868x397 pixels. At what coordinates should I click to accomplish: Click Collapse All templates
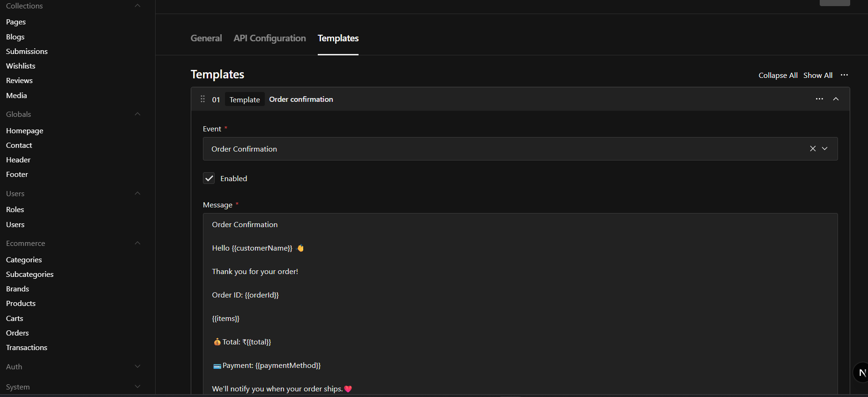point(778,75)
